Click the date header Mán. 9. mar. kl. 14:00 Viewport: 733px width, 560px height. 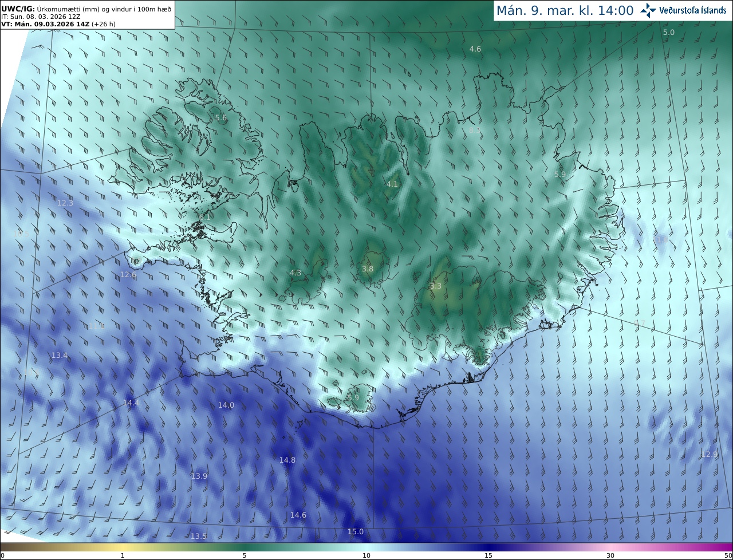pyautogui.click(x=565, y=10)
